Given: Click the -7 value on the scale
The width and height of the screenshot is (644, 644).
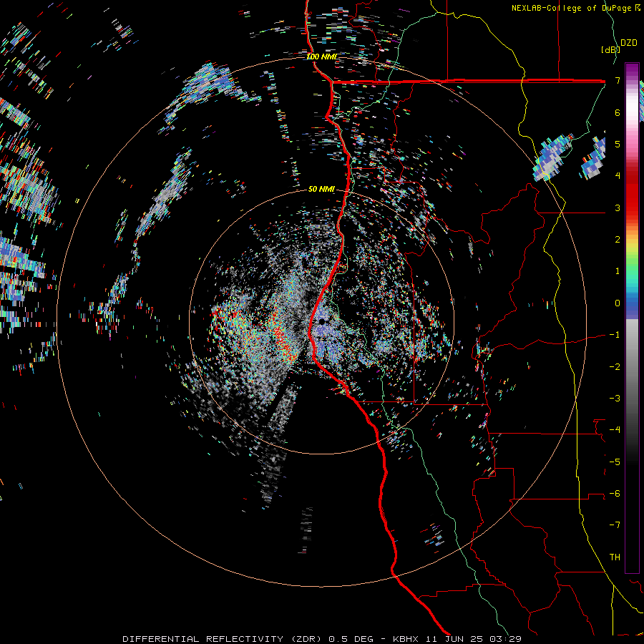Looking at the screenshot, I should (x=615, y=525).
